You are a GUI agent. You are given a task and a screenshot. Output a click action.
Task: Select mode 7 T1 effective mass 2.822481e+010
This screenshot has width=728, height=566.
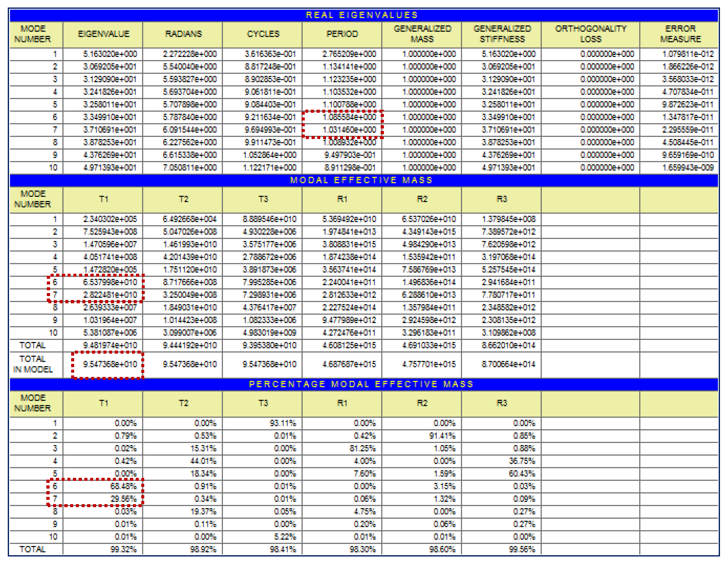pos(110,295)
